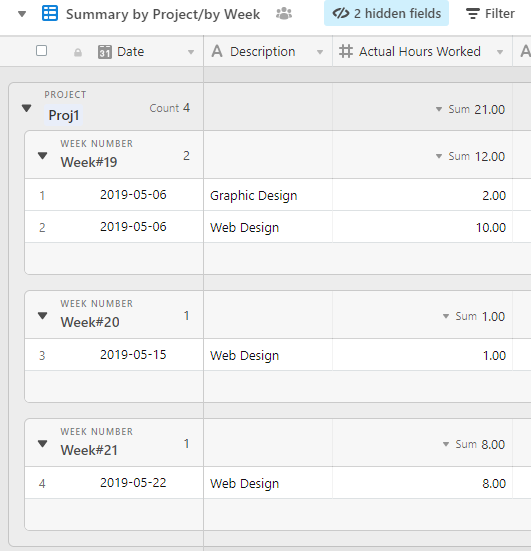This screenshot has height=551, width=531.
Task: Select the 2019-05-22 date cell
Action: (x=133, y=483)
